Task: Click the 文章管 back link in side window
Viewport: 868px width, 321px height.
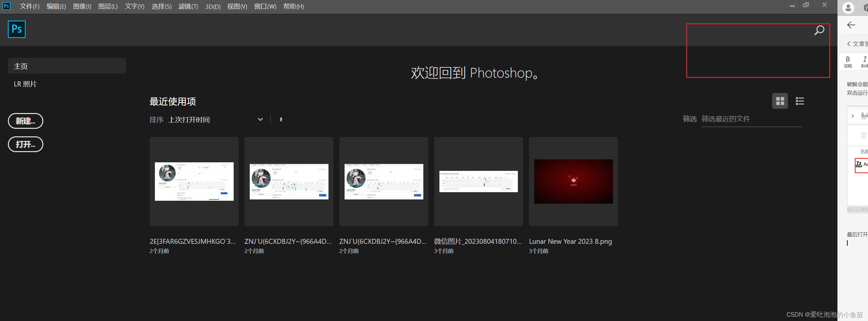Action: pos(857,44)
